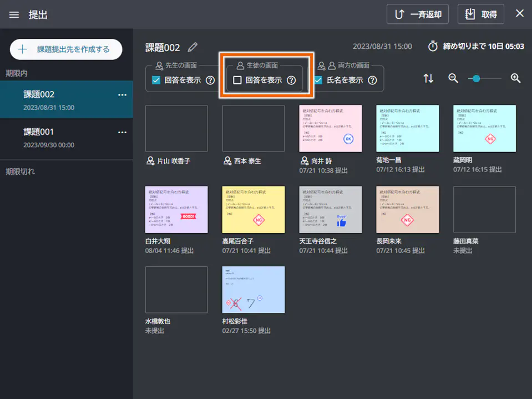532x399 pixels.
Task: Open 向井詩's submitted answer thumbnail
Action: point(331,128)
